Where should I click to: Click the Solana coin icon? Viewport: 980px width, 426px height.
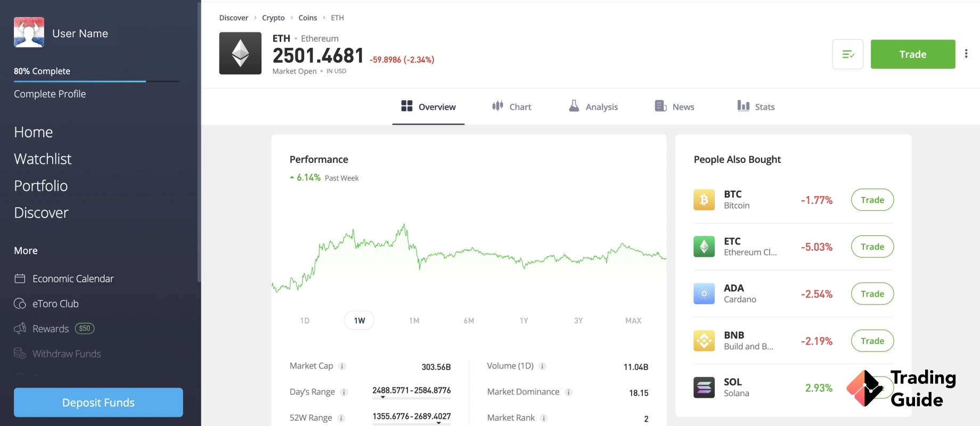(704, 388)
